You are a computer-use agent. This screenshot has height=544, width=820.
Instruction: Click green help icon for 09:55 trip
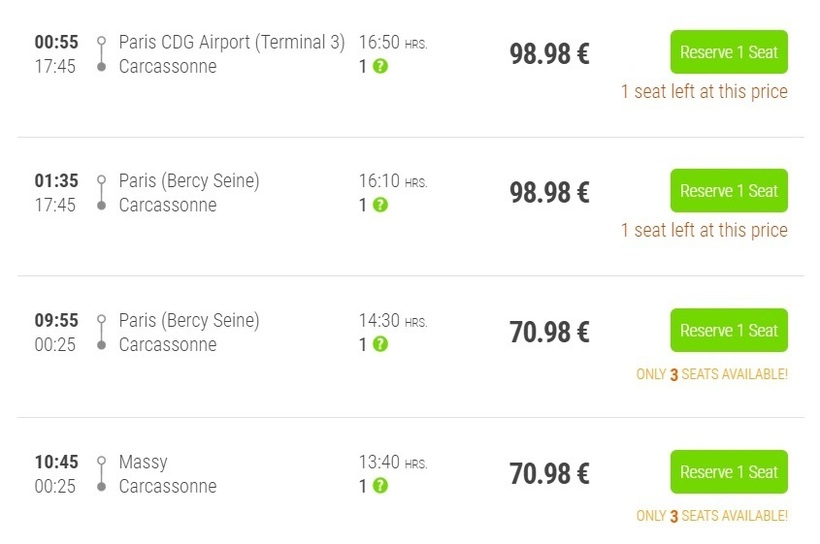tap(380, 344)
